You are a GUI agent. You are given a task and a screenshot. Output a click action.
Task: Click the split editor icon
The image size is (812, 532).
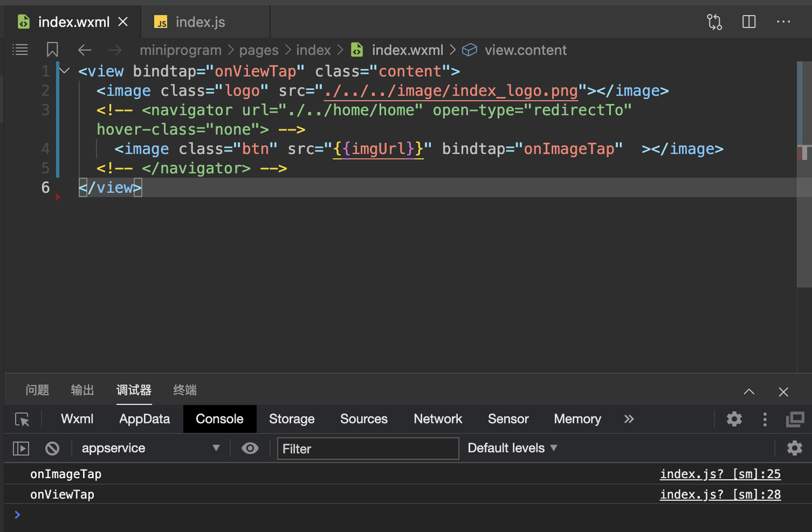(749, 22)
